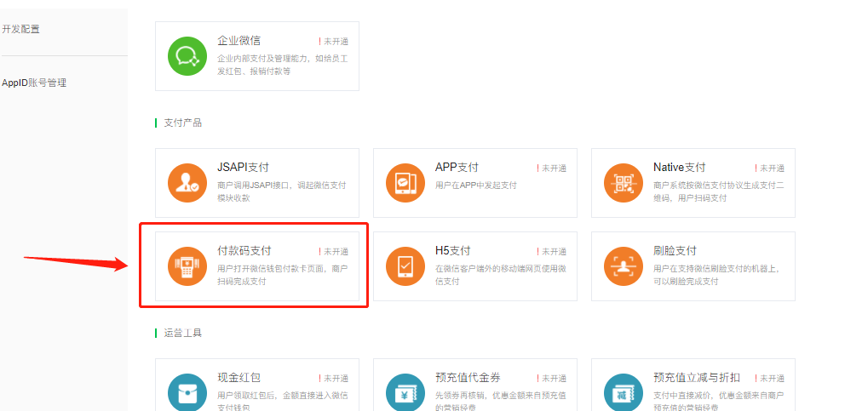Click the JSAPI支付 orange icon
The image size is (868, 411).
(x=187, y=183)
